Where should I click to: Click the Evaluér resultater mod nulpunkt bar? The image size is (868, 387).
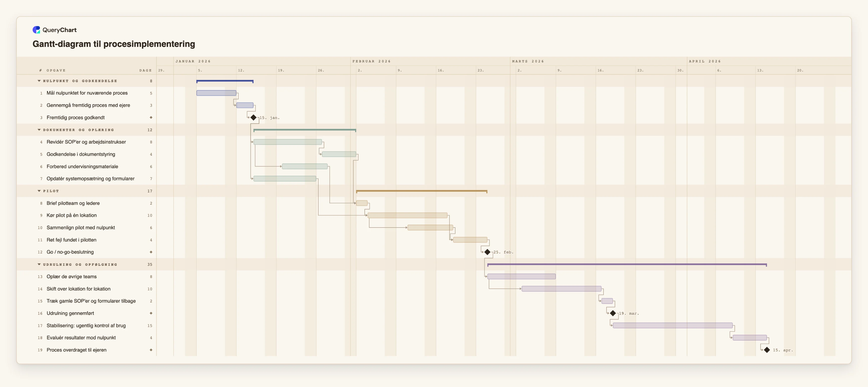pyautogui.click(x=750, y=338)
